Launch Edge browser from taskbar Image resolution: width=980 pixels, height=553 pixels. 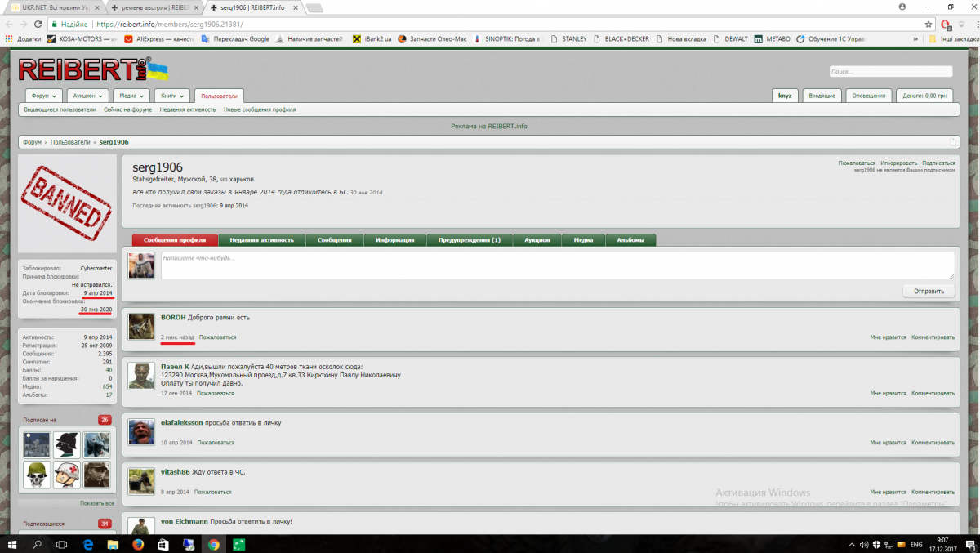pyautogui.click(x=87, y=544)
